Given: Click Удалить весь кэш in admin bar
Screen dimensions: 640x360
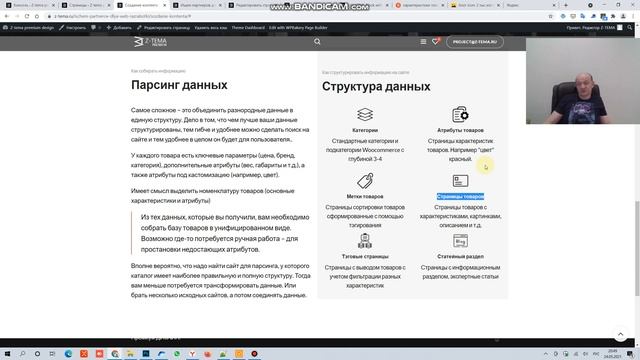Looking at the screenshot, I should tap(211, 28).
